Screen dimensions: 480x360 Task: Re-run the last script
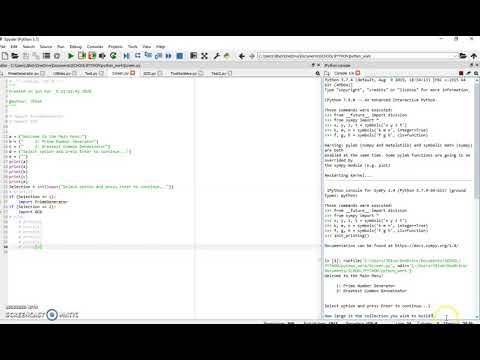coord(113,56)
